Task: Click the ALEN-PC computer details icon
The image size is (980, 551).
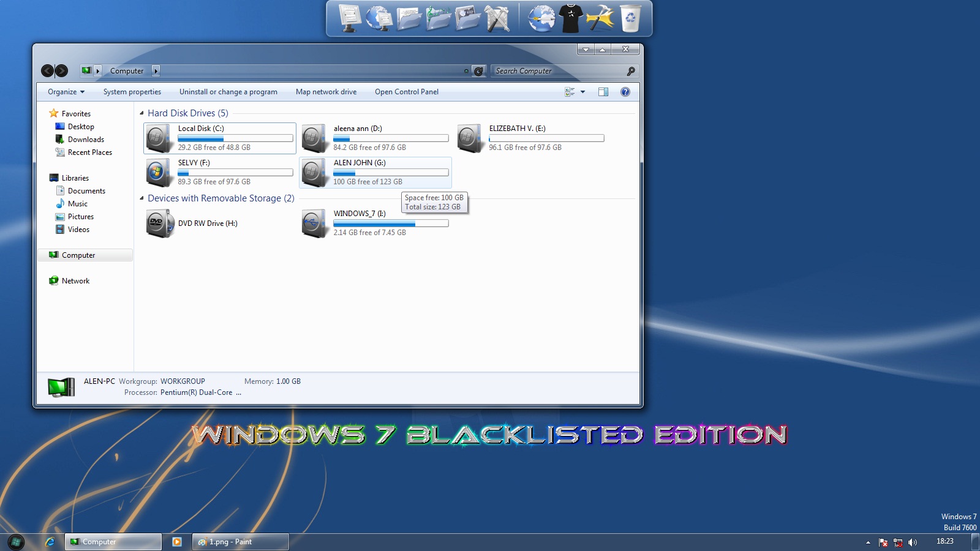Action: (x=61, y=387)
